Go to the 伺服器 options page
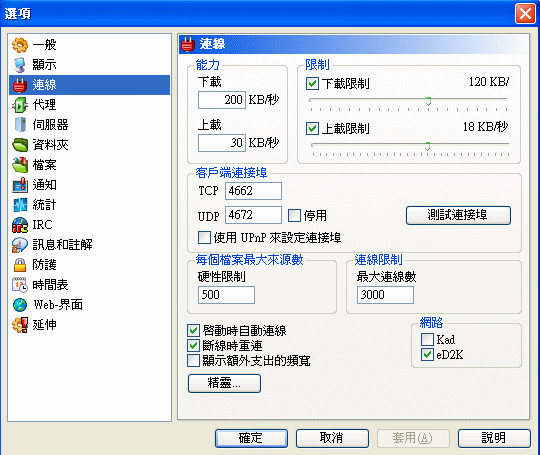This screenshot has width=540, height=455. [x=51, y=125]
